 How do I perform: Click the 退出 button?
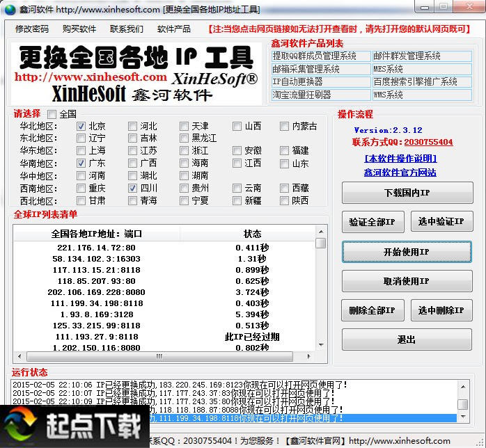[x=407, y=339]
